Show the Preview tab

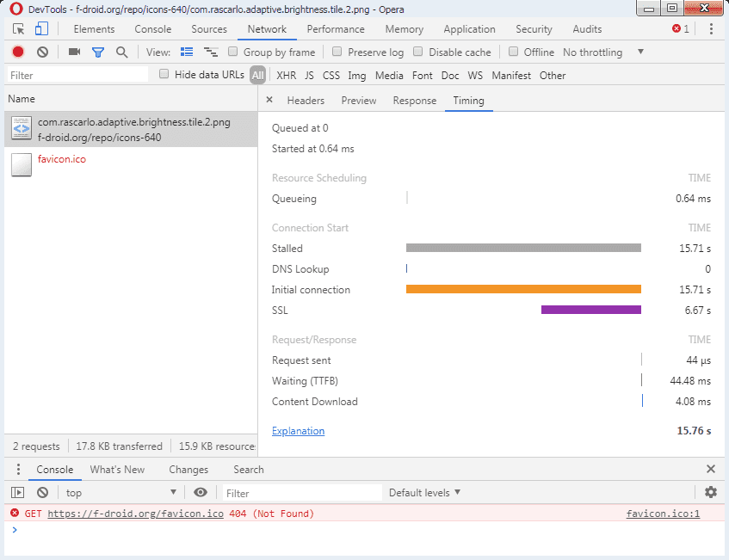point(358,101)
